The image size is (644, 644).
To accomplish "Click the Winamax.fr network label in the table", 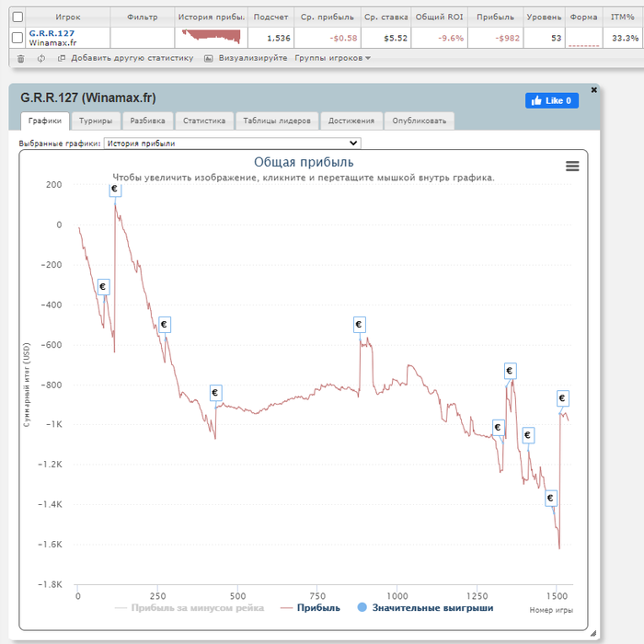I will 52,42.
